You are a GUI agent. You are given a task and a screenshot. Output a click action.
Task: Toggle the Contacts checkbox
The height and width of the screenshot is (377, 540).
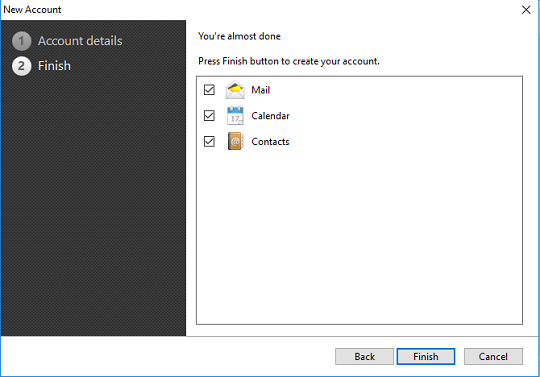click(209, 142)
